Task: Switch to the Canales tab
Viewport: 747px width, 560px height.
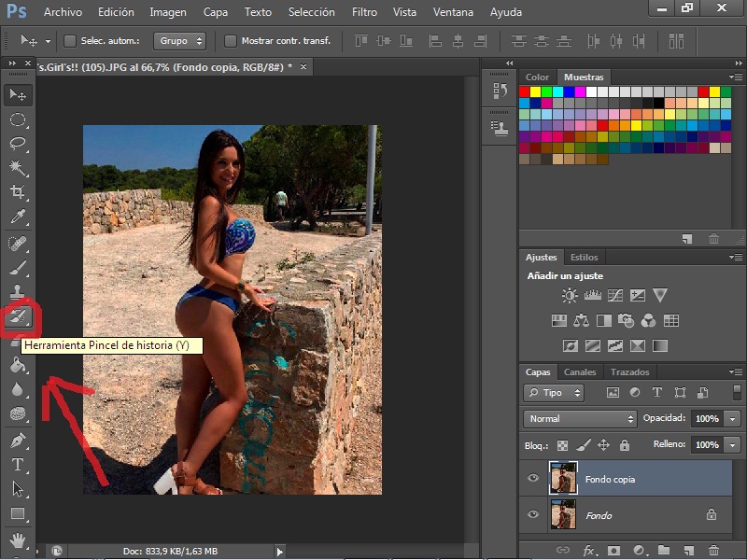Action: coord(580,372)
